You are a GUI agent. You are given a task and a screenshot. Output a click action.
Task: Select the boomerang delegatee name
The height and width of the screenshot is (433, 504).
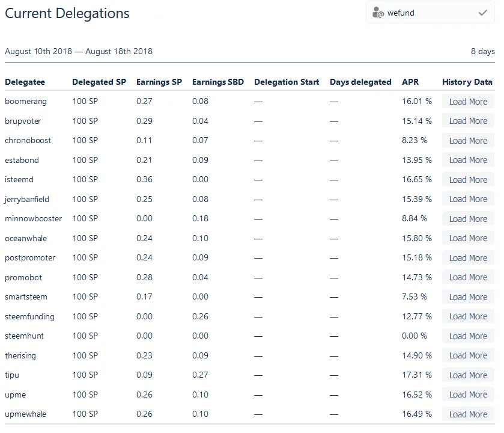pyautogui.click(x=26, y=102)
